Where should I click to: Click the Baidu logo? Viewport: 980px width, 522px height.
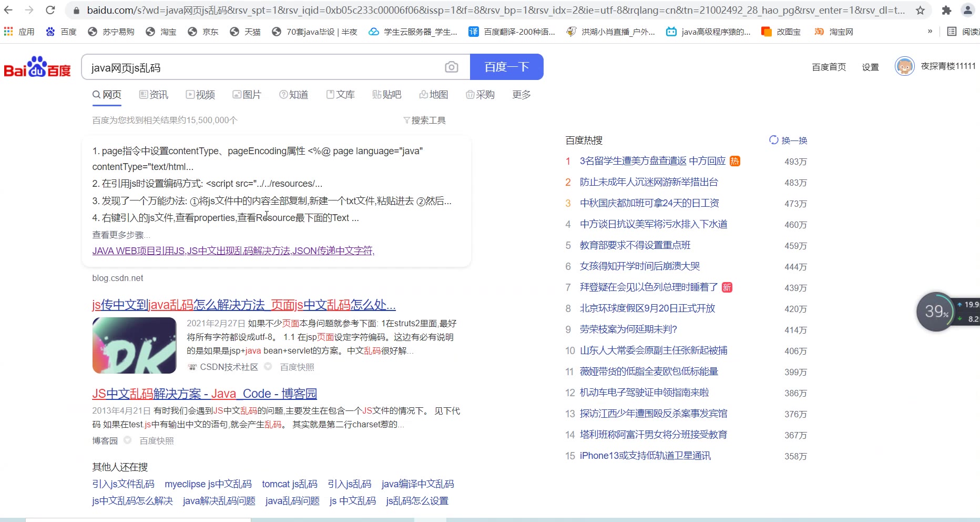pos(37,67)
